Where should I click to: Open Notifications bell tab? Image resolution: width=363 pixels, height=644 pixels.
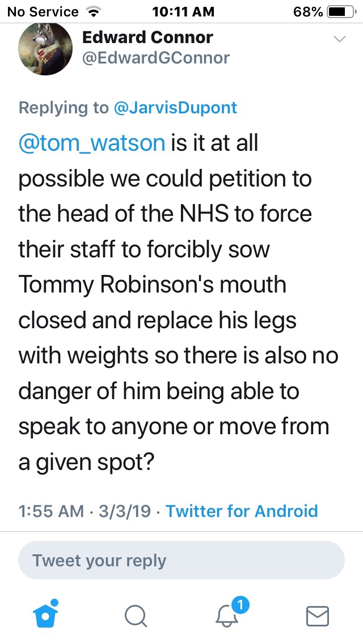(227, 616)
